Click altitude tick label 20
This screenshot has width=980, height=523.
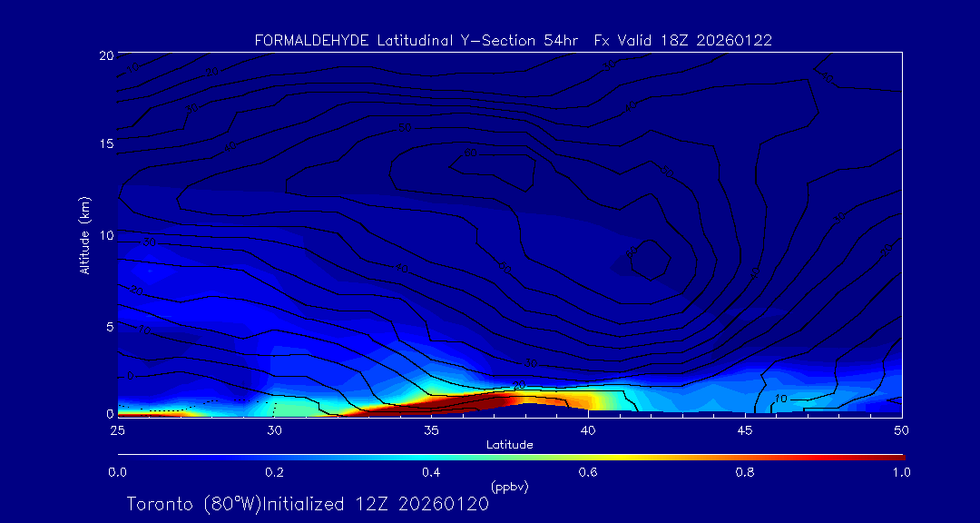click(x=105, y=55)
